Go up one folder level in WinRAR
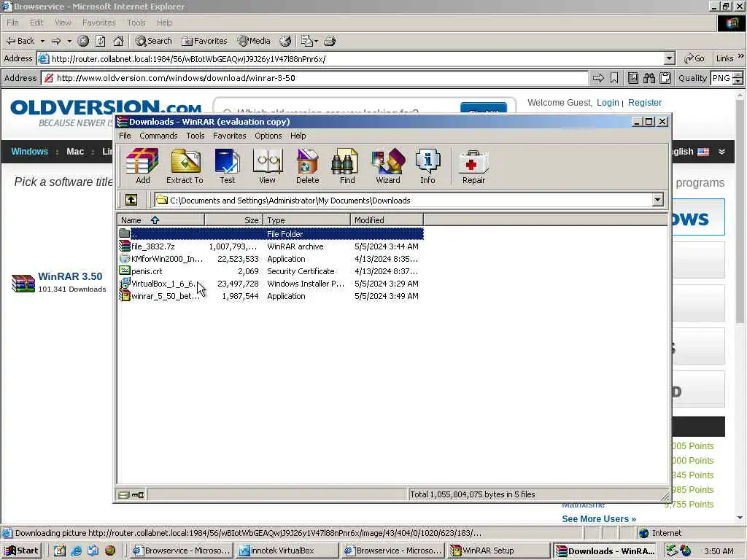The width and height of the screenshot is (747, 560). [x=131, y=200]
